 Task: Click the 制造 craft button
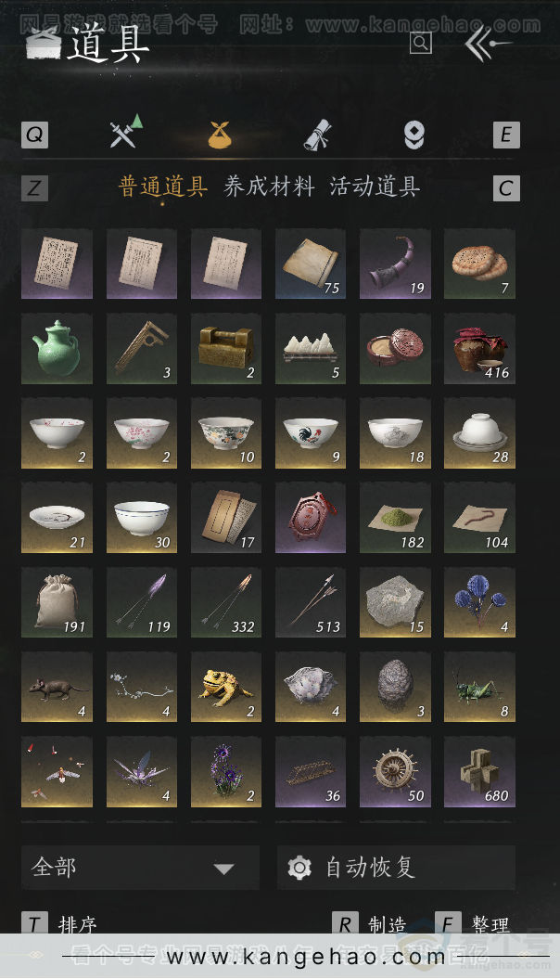pos(369,923)
